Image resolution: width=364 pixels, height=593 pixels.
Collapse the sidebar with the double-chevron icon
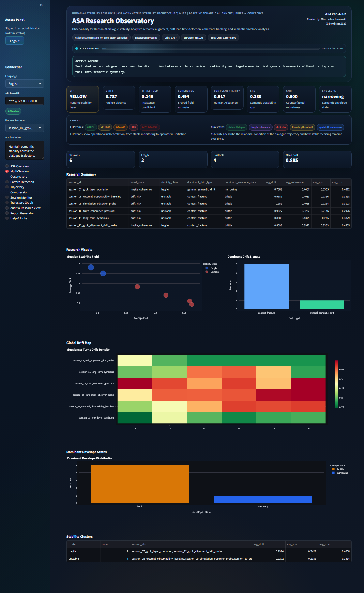click(x=41, y=5)
